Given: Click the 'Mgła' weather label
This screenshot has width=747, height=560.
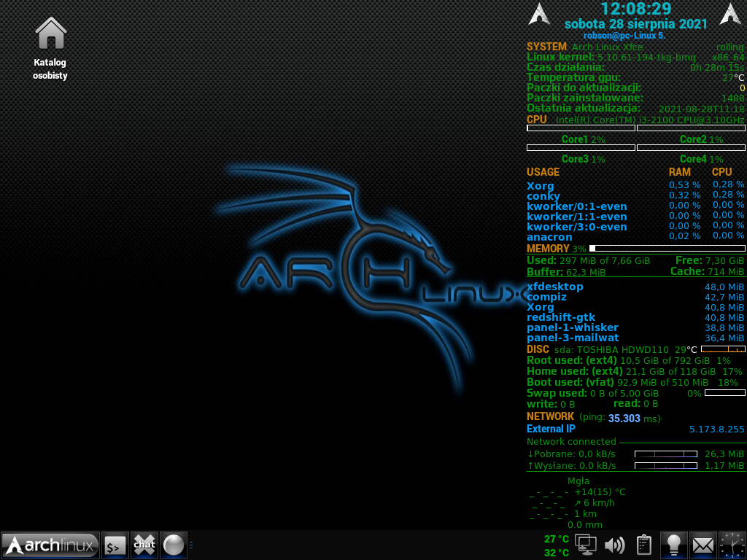Looking at the screenshot, I should [x=578, y=481].
